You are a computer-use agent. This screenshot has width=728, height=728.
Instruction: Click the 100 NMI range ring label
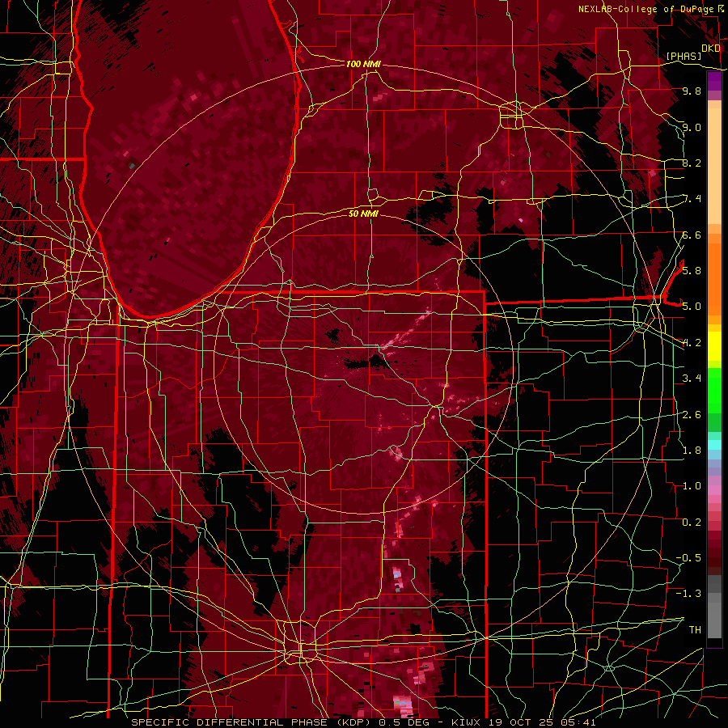point(363,64)
